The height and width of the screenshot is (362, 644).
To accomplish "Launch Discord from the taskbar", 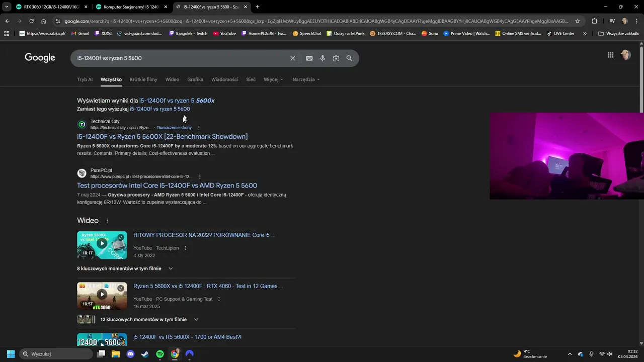I will (x=131, y=354).
